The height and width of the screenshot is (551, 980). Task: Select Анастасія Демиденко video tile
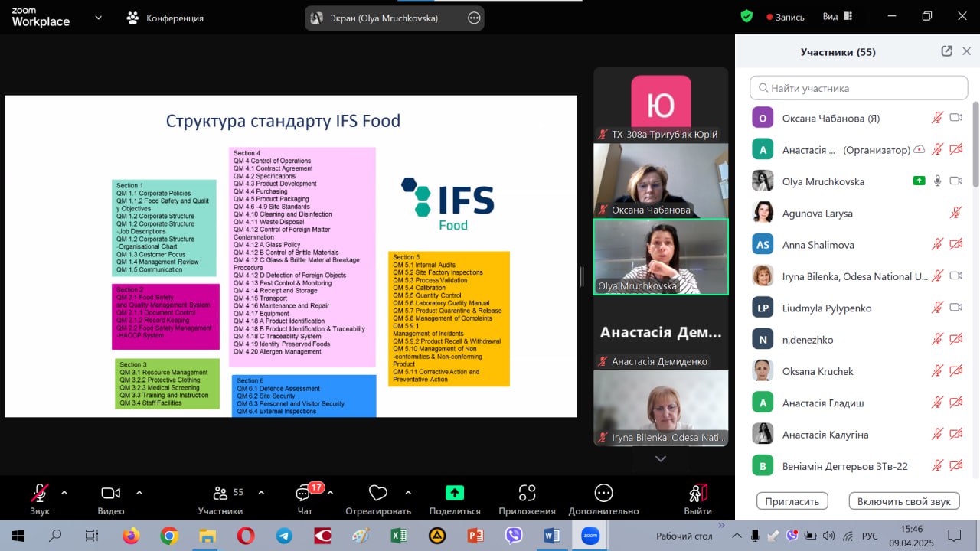click(661, 332)
